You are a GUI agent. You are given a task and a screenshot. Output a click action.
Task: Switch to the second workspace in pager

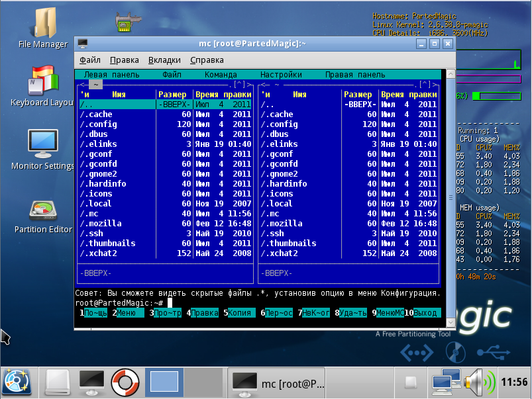(x=203, y=382)
